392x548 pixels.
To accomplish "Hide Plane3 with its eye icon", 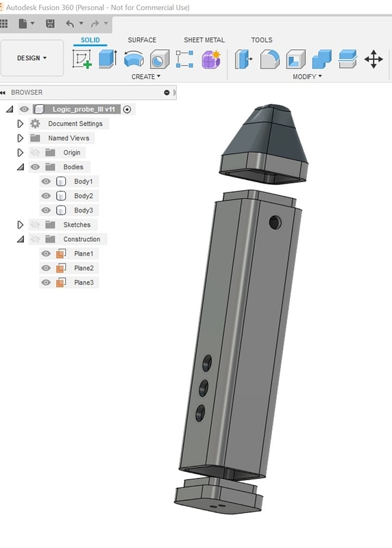I will 46,282.
